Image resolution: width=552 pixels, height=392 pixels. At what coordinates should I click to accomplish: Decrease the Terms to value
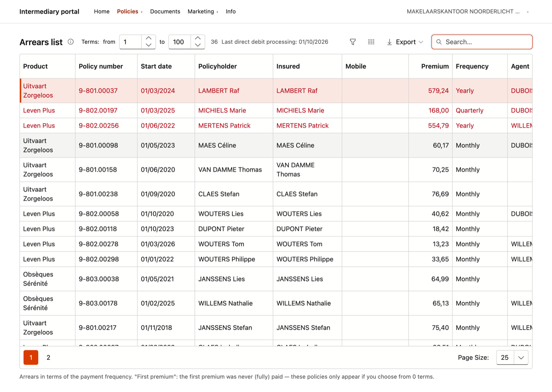point(198,45)
